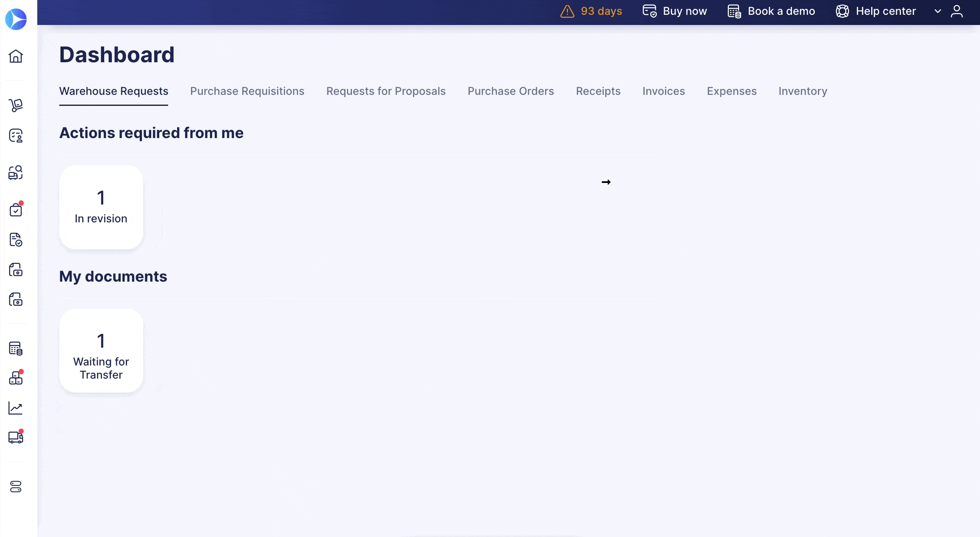
Task: Switch to the Purchase Orders tab
Action: click(511, 91)
